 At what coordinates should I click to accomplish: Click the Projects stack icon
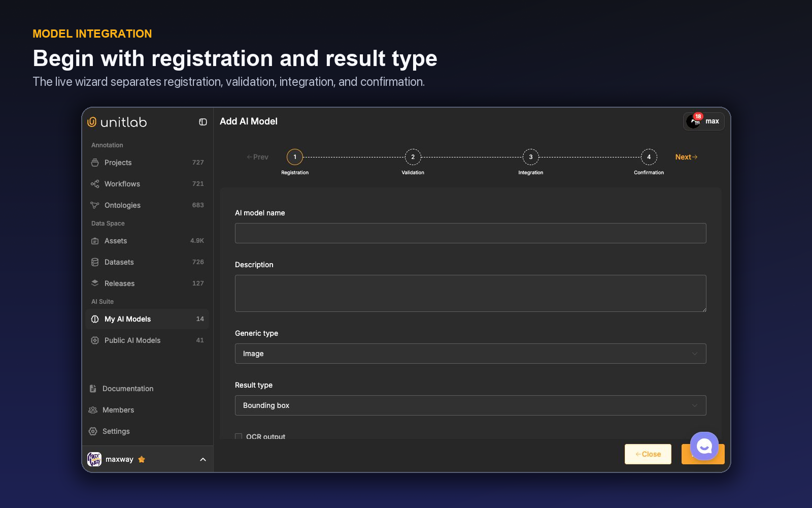95,163
